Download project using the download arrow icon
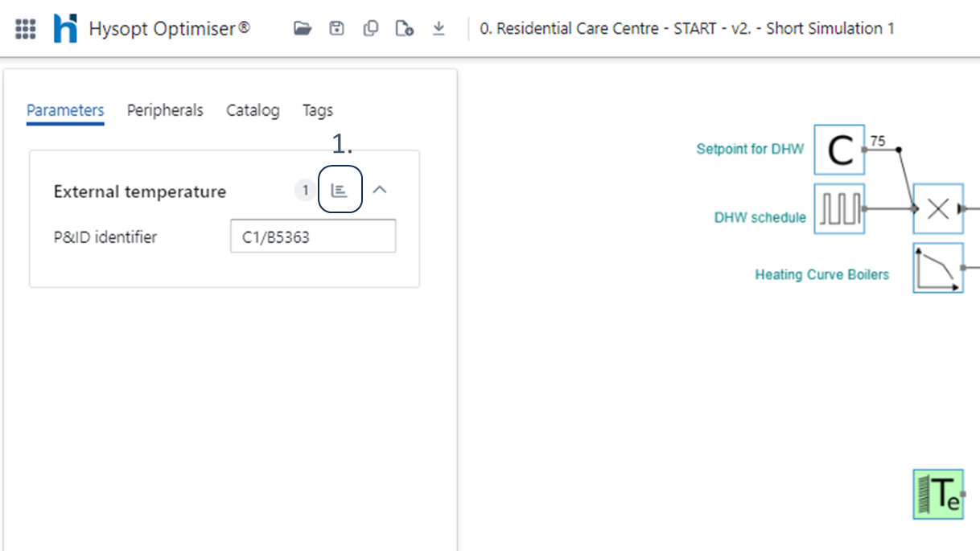Viewport: 980px width, 551px height. [x=439, y=29]
